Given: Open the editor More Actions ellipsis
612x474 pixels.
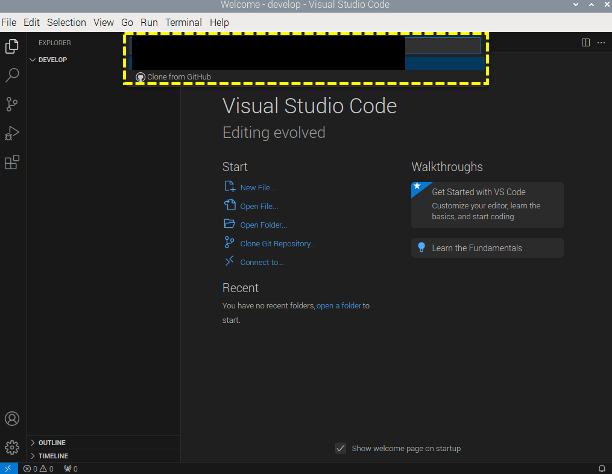Looking at the screenshot, I should point(601,43).
